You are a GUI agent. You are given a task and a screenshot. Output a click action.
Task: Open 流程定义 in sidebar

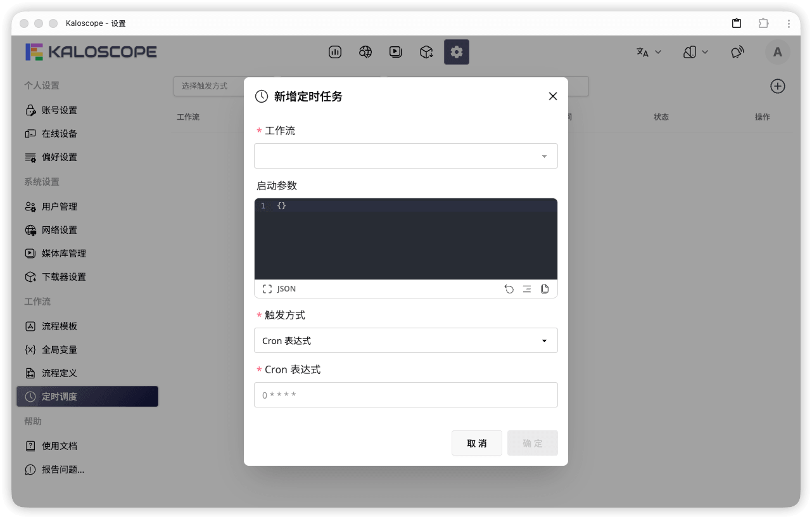coord(87,373)
